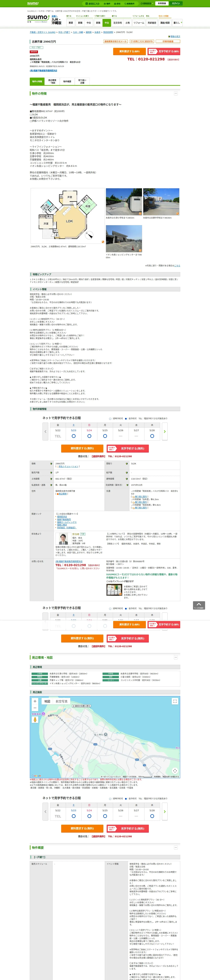
Task: Open saved 会社 list in top bar
Action: pos(117,3)
